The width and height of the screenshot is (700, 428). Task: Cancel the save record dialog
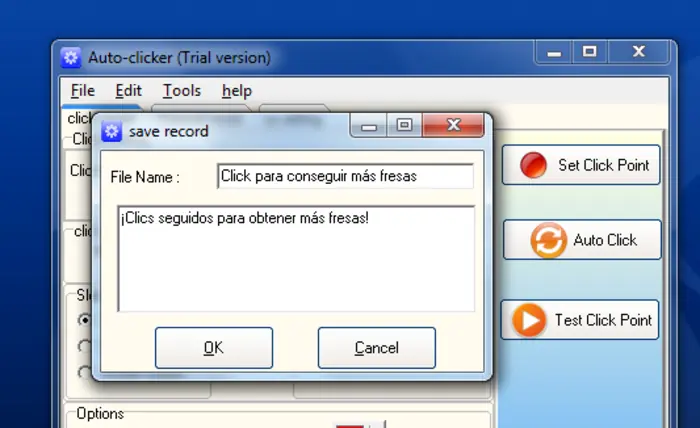[376, 348]
